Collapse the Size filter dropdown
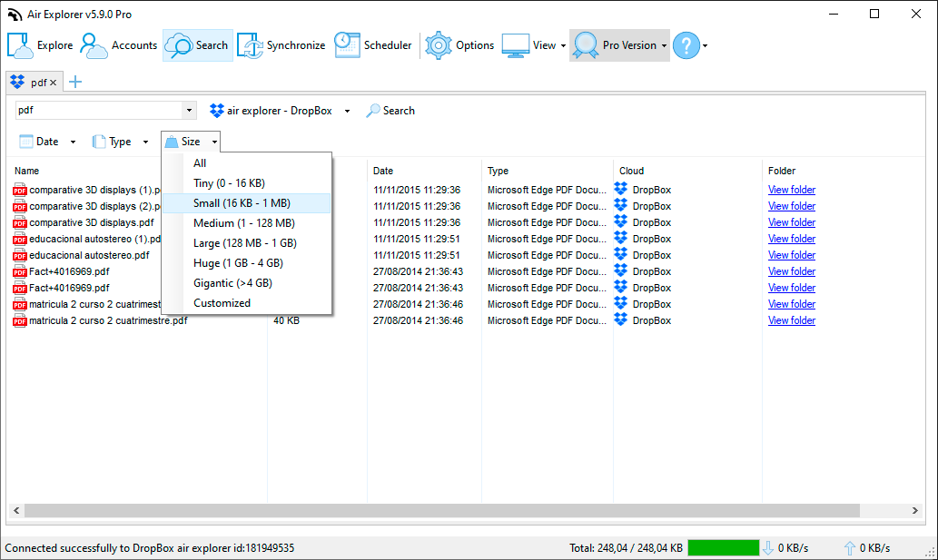 click(191, 142)
